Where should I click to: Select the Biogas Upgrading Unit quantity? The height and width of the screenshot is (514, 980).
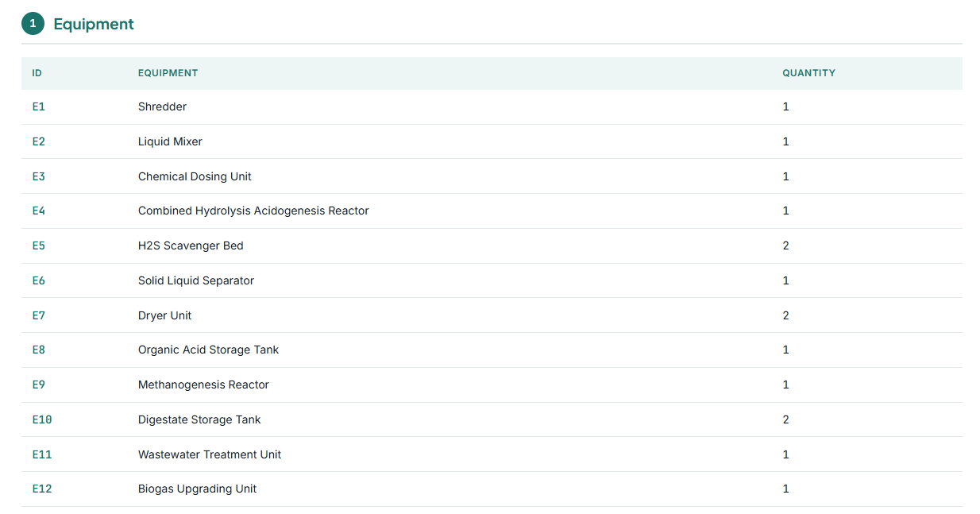[x=786, y=489]
